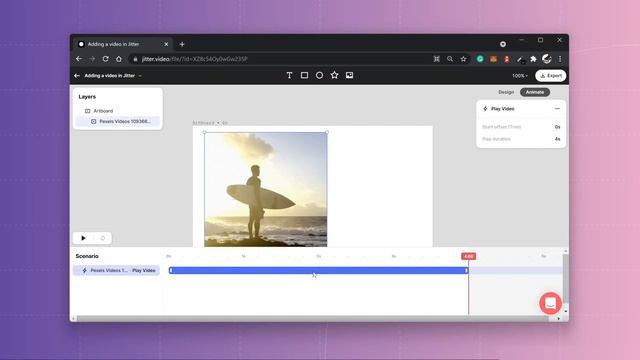Click the timeline vertical scrollbar

click(x=565, y=278)
